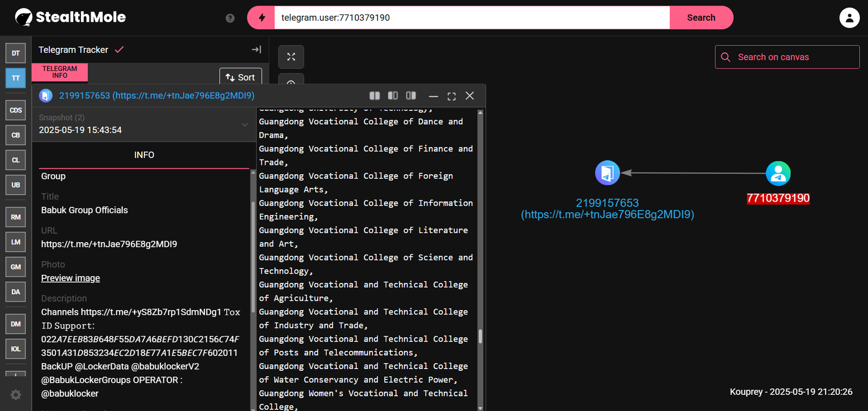Screen dimensions: 868x411
Task: Maximize the detail panel
Action: [x=451, y=96]
